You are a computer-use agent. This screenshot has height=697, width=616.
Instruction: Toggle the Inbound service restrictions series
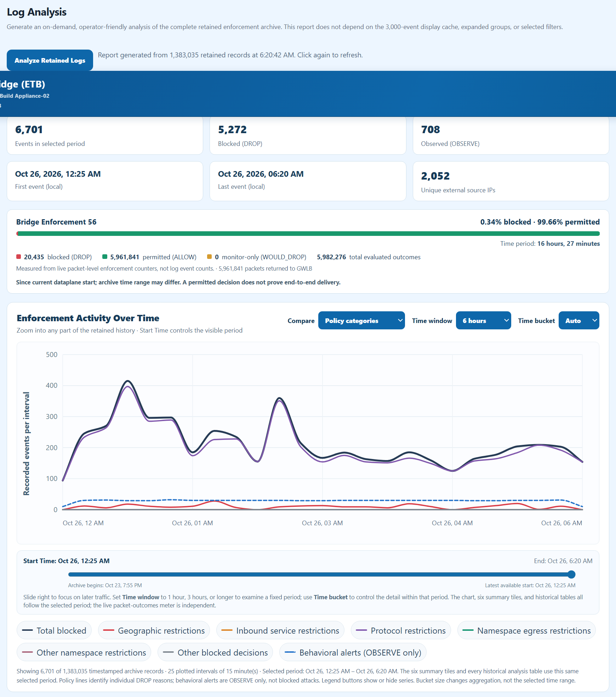click(x=280, y=630)
